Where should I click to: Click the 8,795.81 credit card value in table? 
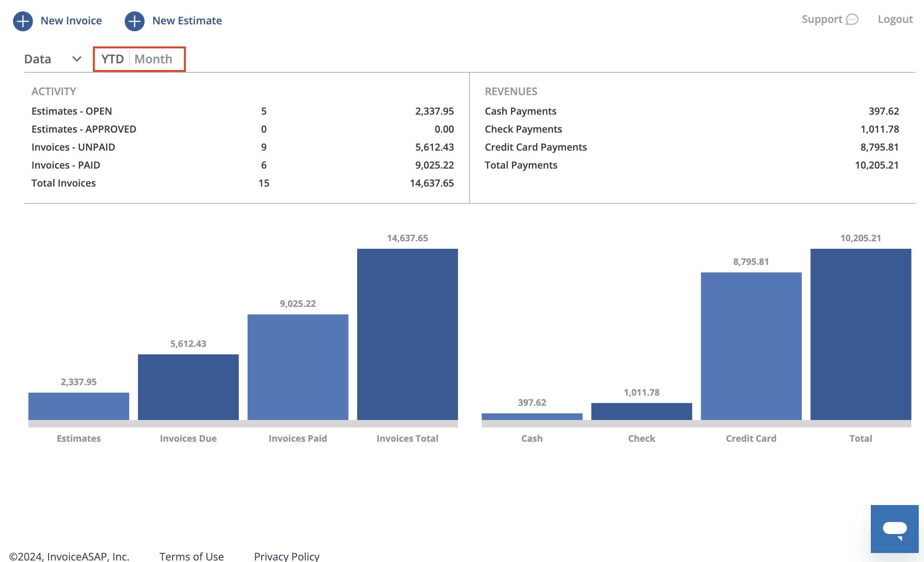[879, 147]
